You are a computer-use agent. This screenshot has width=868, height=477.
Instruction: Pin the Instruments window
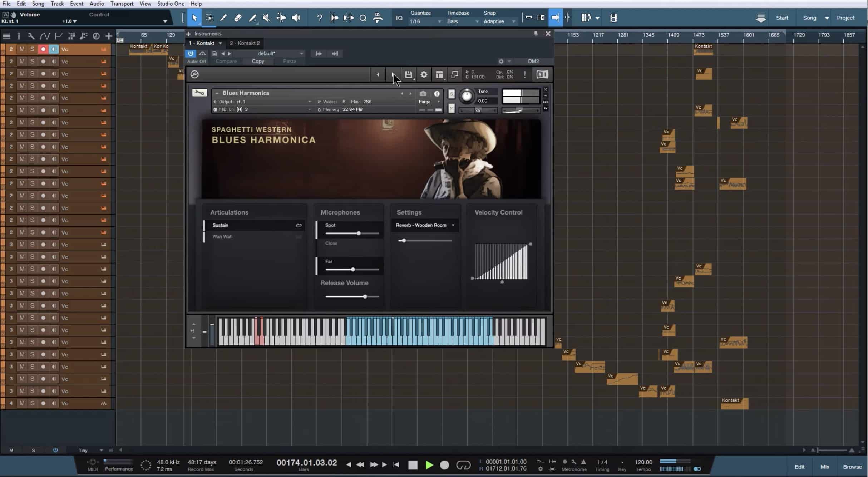click(536, 34)
